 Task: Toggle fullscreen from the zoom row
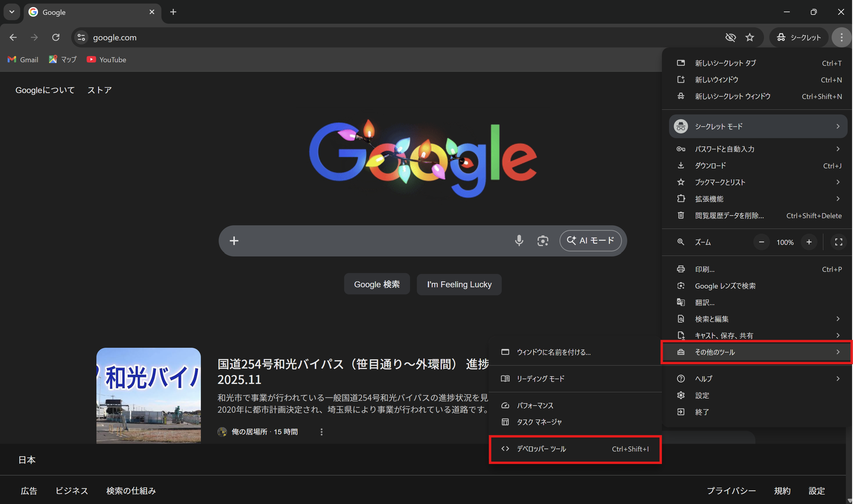pyautogui.click(x=838, y=242)
